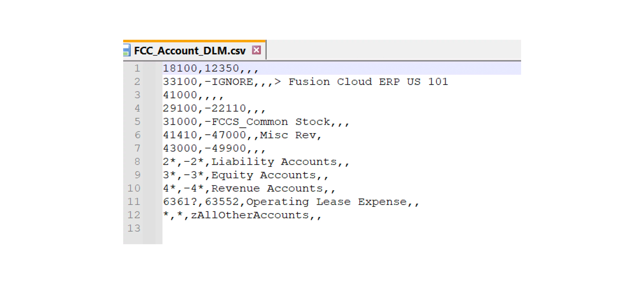Click the Equity Accounts line

(246, 175)
